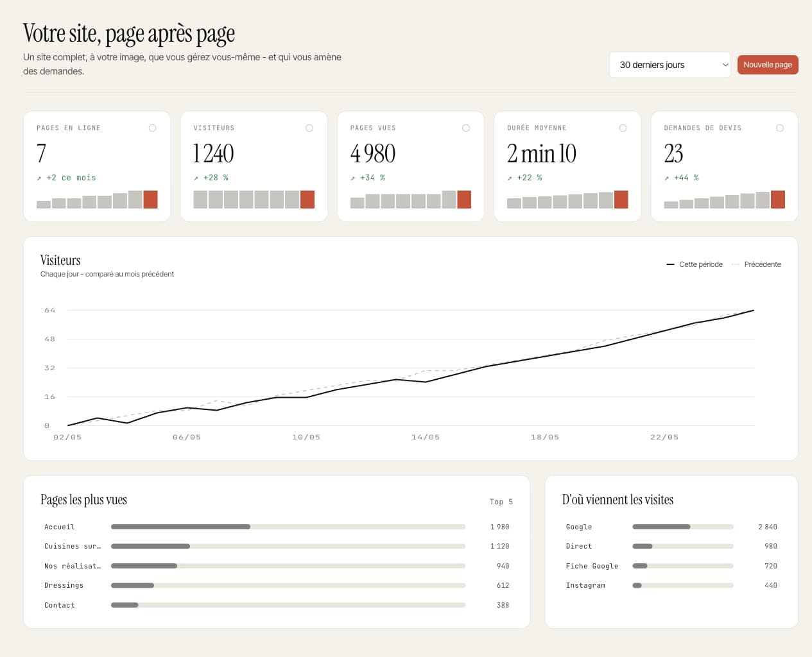This screenshot has width=812, height=657.
Task: Click the Cuisines sur… page progress bar
Action: [288, 547]
